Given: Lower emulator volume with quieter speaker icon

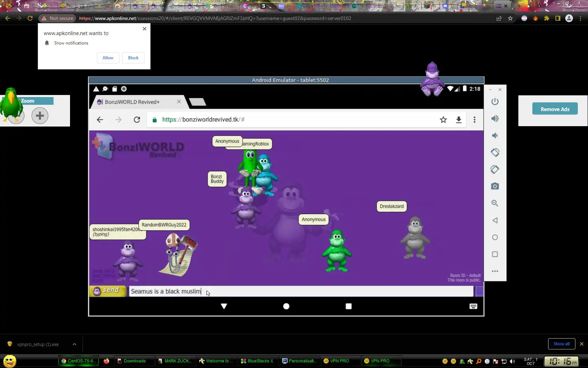Looking at the screenshot, I should (x=495, y=135).
